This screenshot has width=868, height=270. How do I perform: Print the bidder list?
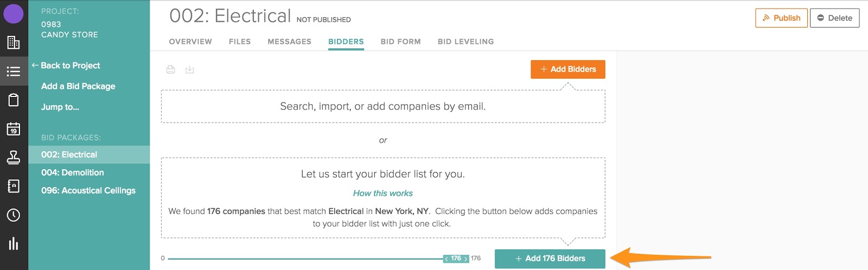click(171, 69)
